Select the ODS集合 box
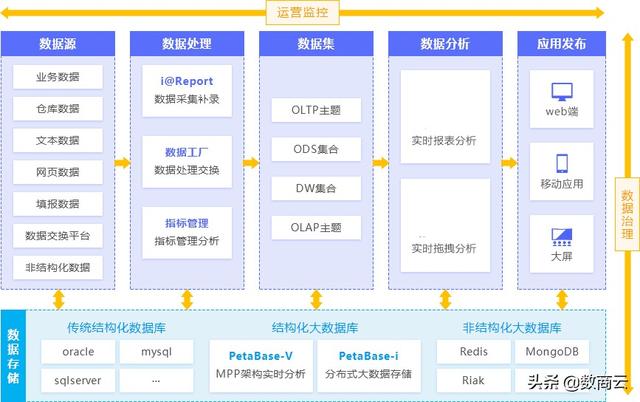The width and height of the screenshot is (640, 402). pos(316,149)
